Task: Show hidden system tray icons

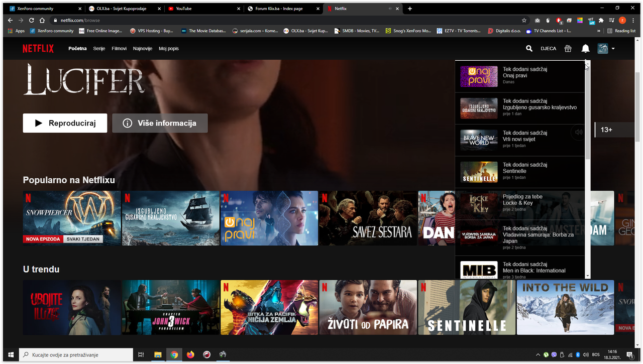Action: click(538, 355)
